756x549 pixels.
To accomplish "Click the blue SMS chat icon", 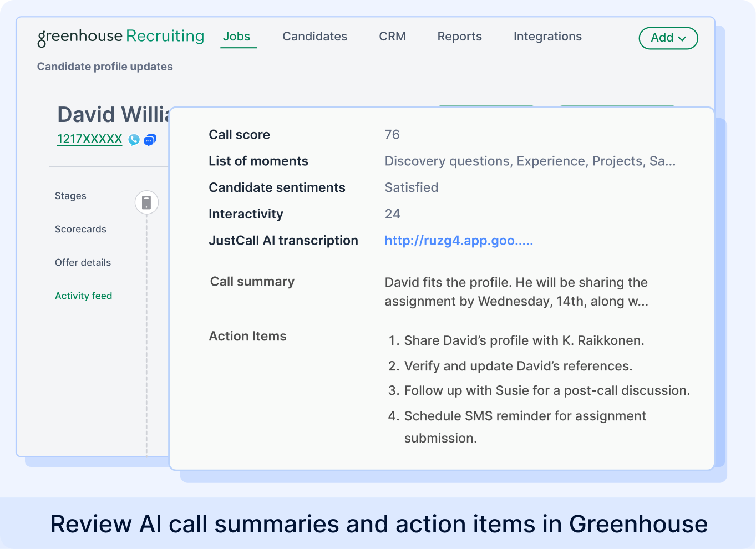I will [x=150, y=140].
